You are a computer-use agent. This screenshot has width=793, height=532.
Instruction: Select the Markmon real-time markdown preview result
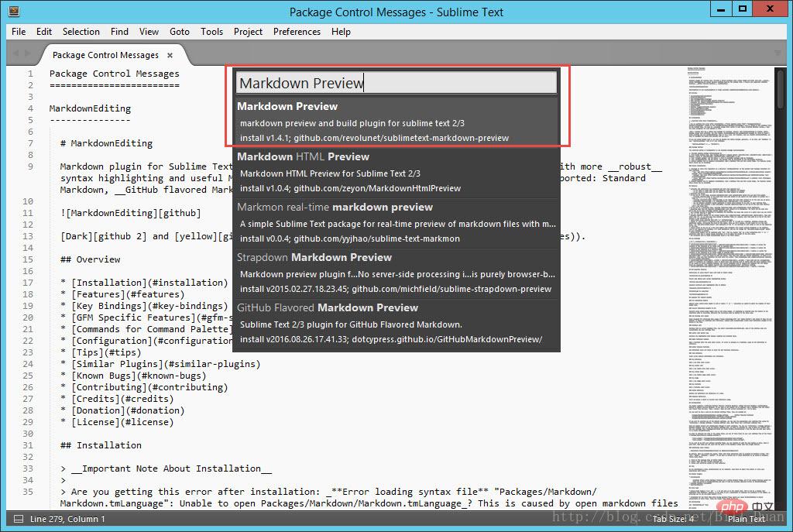(x=396, y=222)
